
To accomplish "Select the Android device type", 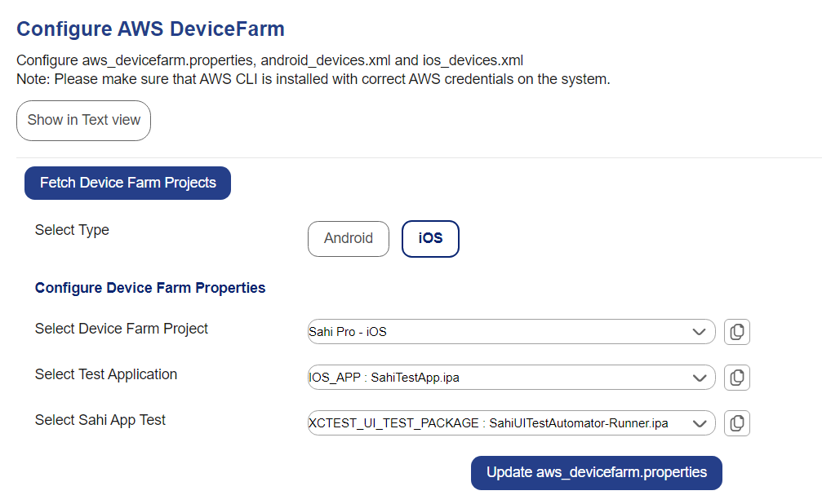I will pyautogui.click(x=349, y=239).
